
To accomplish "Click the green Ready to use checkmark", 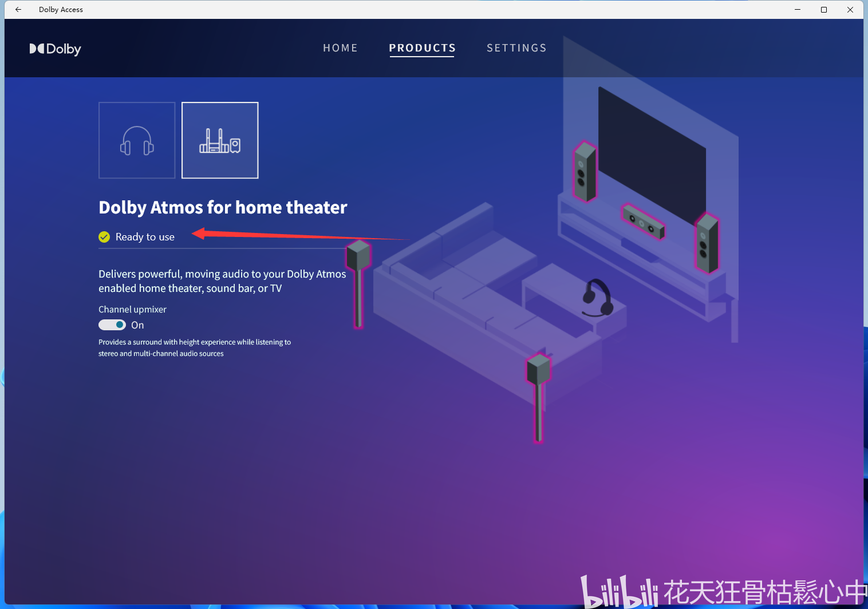I will click(x=104, y=237).
